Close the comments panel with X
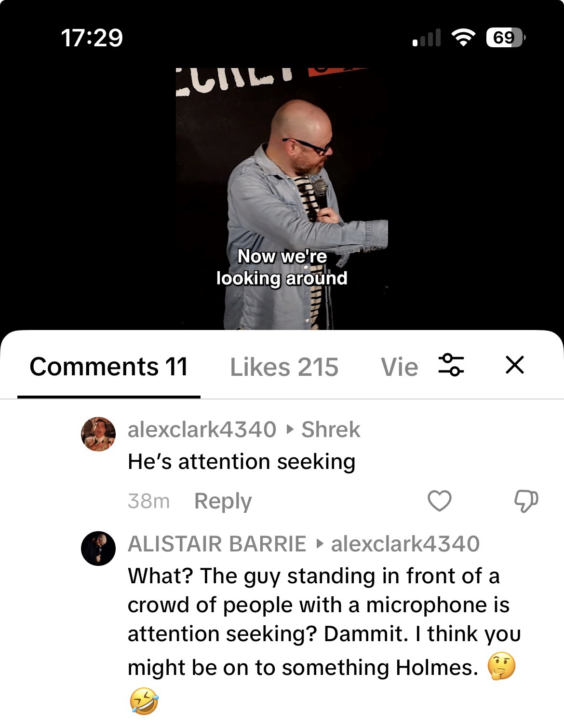 pyautogui.click(x=515, y=365)
